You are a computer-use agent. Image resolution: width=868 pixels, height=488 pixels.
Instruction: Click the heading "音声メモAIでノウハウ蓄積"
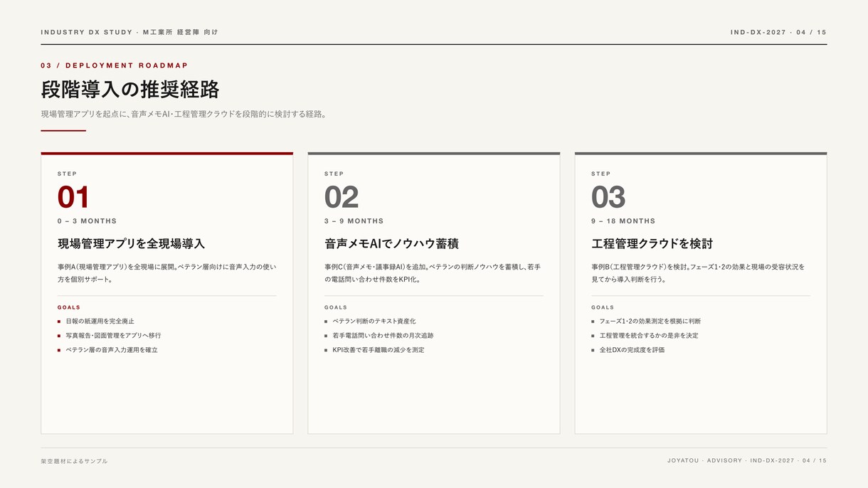coord(391,243)
